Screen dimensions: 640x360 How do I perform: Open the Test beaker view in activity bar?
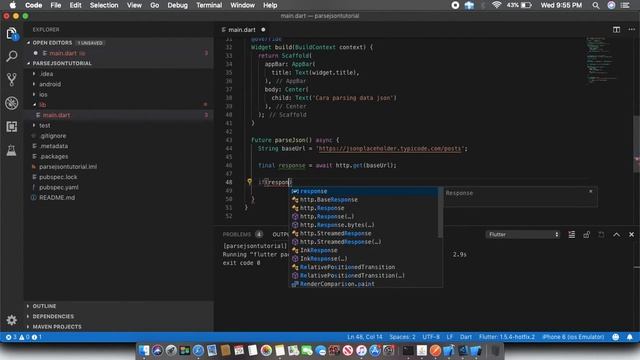coord(11,150)
